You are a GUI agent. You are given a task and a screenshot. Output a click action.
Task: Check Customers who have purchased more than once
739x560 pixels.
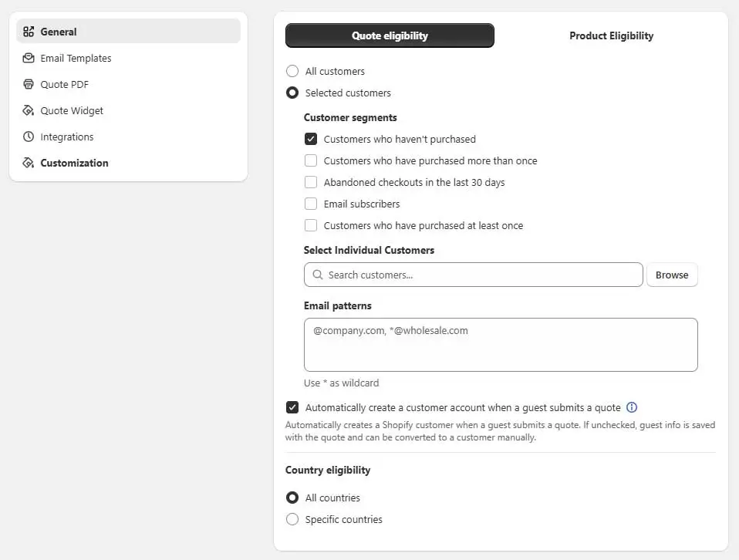[311, 160]
